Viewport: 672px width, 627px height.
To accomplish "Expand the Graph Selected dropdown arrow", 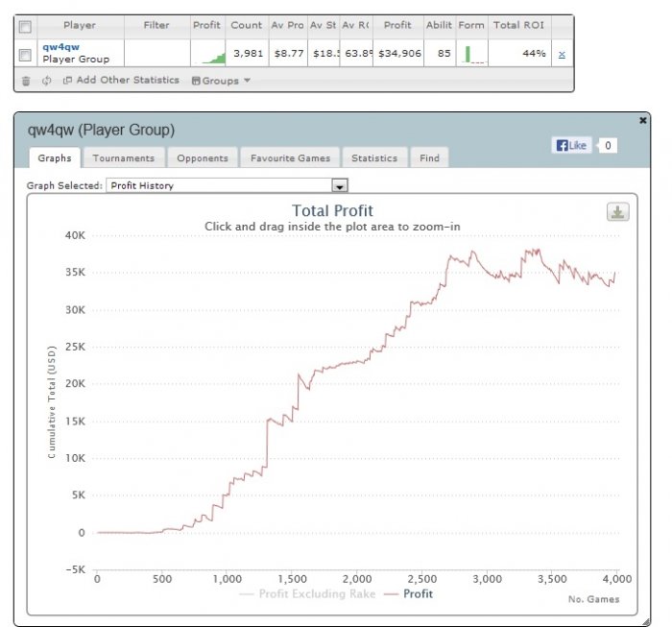I will 340,186.
